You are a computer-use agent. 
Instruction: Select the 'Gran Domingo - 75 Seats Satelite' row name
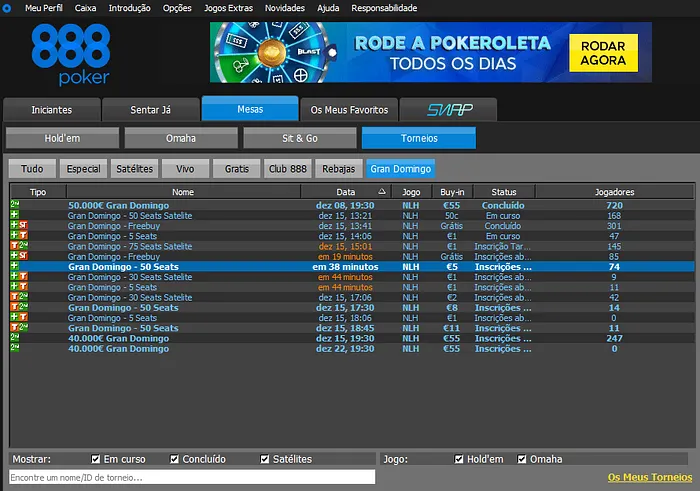[130, 246]
